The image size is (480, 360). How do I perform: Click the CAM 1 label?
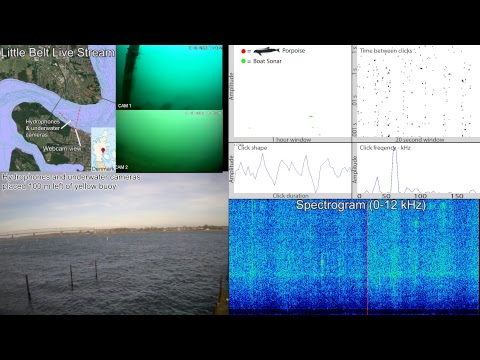pyautogui.click(x=124, y=106)
